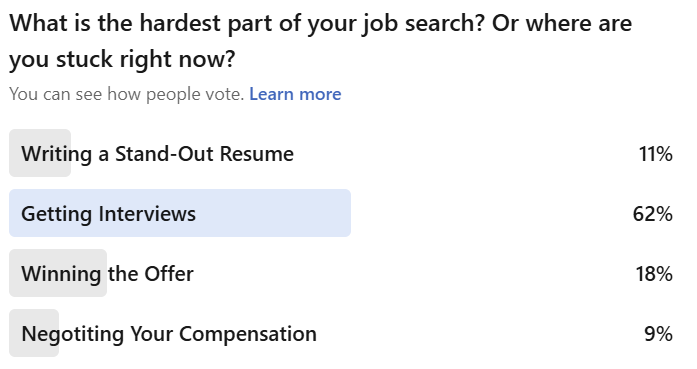Click the word 'Resume' in first option

(256, 154)
